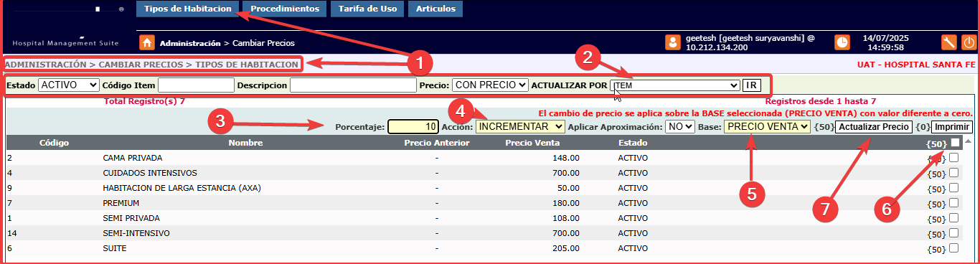Click the Actualizar Precio button

(874, 126)
